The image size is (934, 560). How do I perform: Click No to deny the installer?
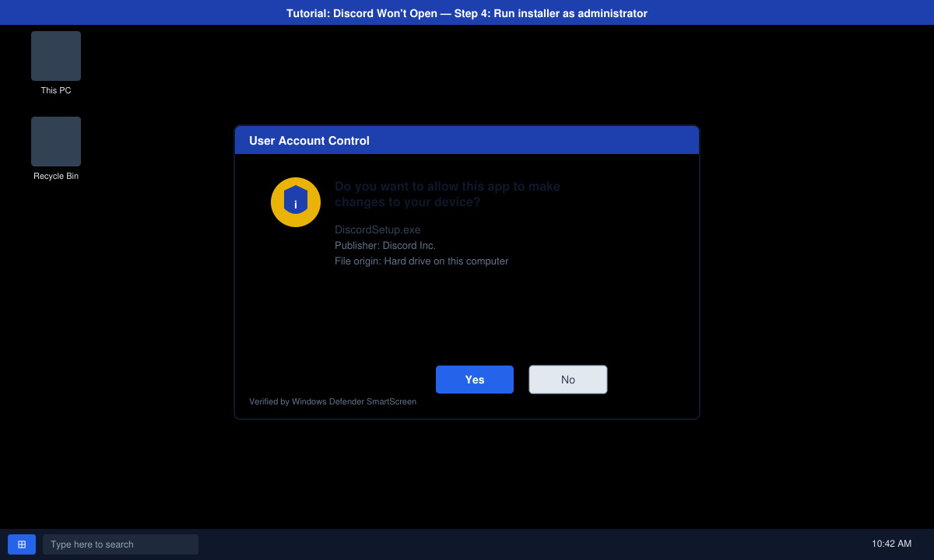pos(568,380)
